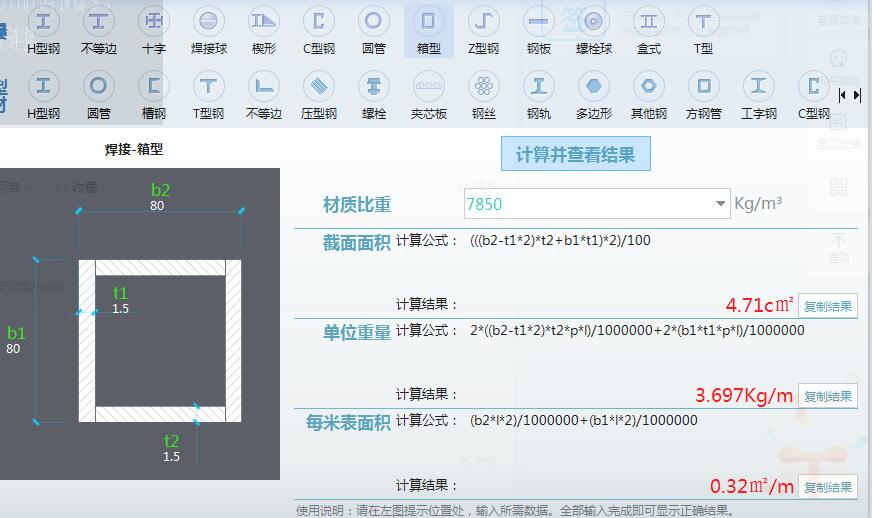Click the 4.71cm² result value
The height and width of the screenshot is (518, 872).
coord(760,305)
